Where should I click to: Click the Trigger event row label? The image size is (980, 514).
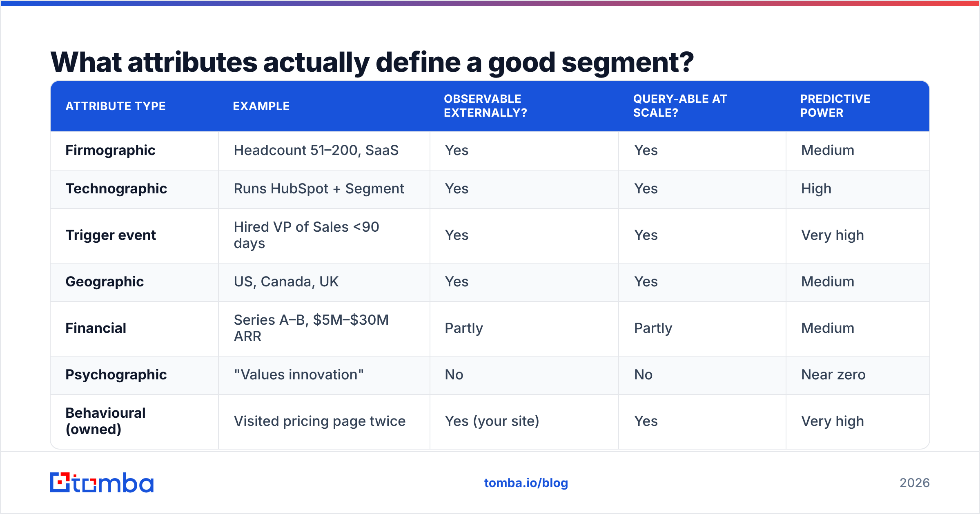point(111,235)
